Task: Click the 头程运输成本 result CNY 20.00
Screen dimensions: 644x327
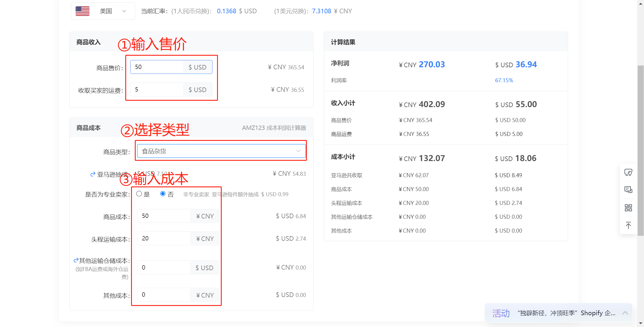Action: point(414,203)
